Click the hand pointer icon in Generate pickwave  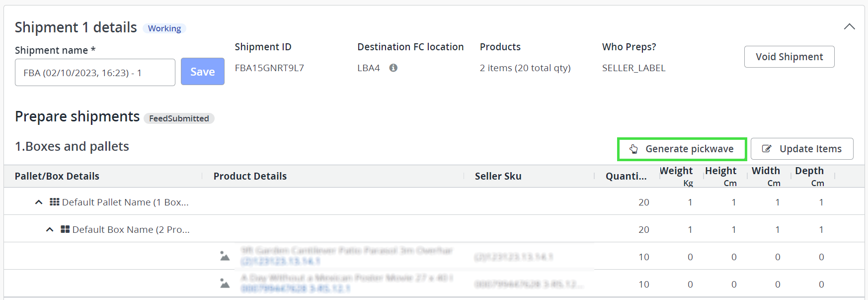pos(633,149)
